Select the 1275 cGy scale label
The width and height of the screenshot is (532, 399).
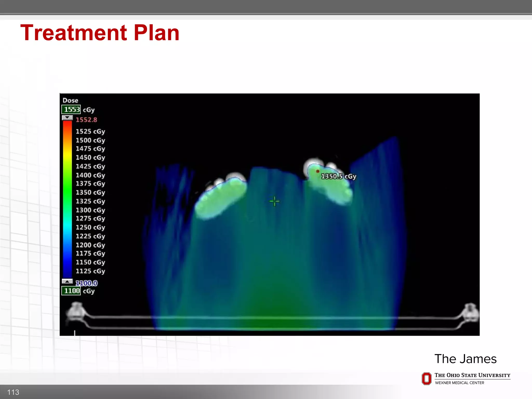(90, 218)
